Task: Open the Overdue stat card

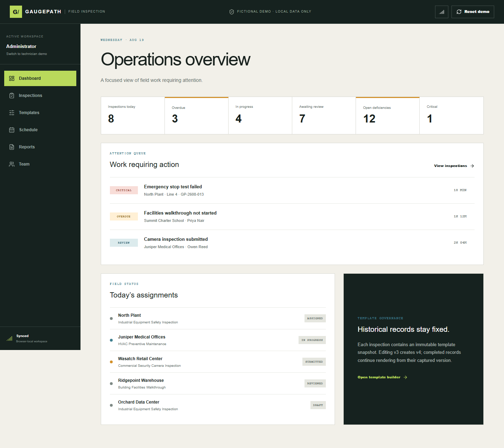Action: [x=196, y=115]
